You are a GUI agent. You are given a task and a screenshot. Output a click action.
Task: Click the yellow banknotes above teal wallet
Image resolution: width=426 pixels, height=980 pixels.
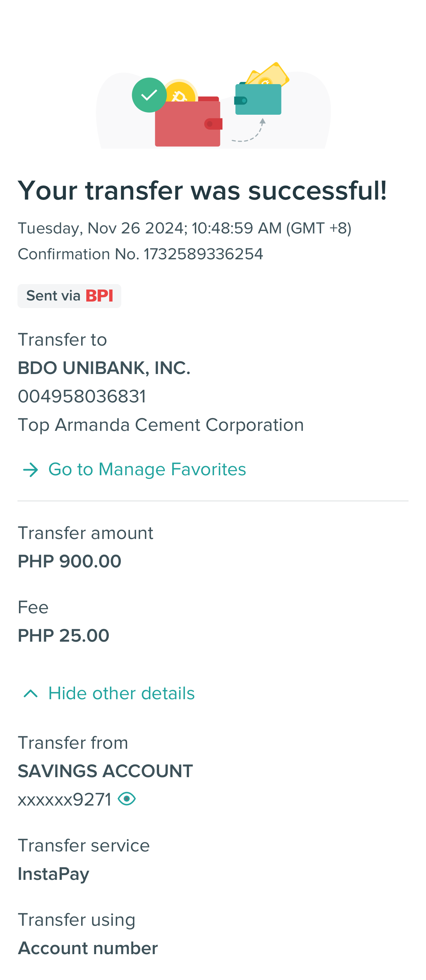point(270,74)
